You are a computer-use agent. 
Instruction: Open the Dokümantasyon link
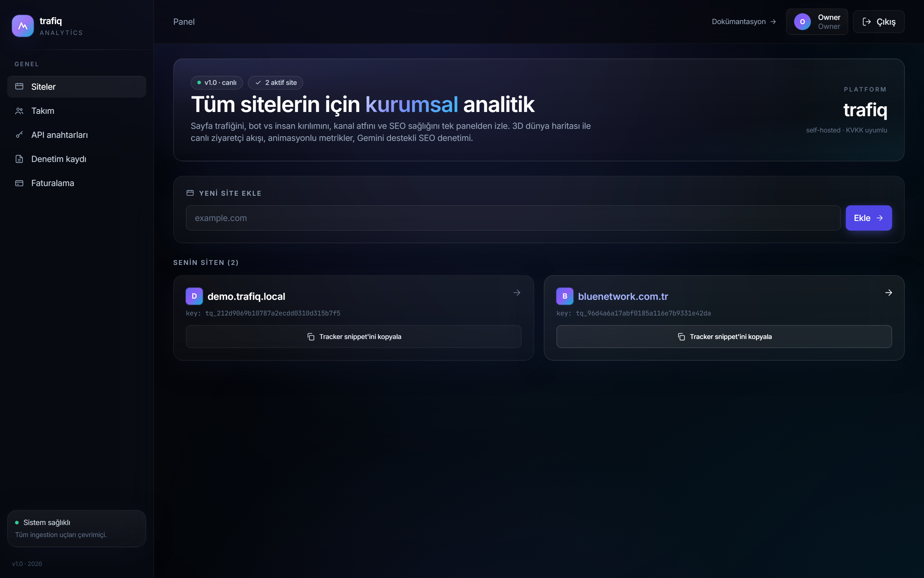744,22
